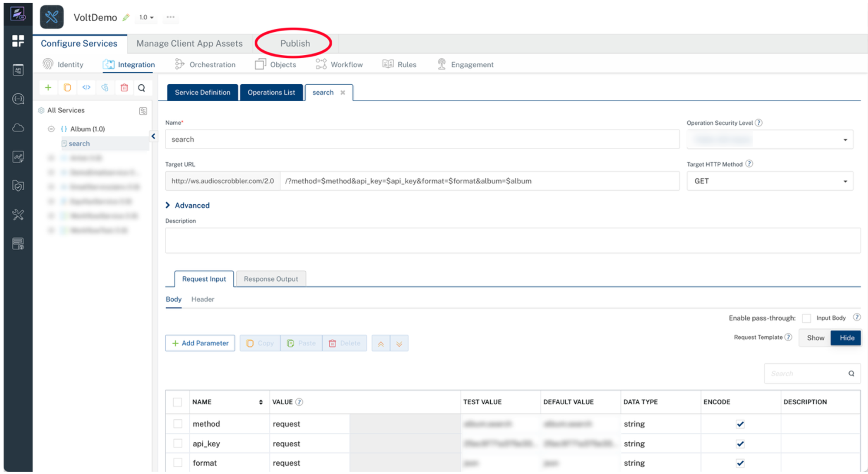Click the Show request template button
Screen dimensions: 868x474
815,338
